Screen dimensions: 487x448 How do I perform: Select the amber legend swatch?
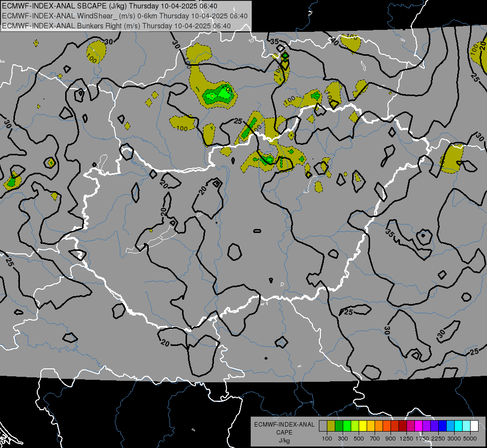click(371, 426)
